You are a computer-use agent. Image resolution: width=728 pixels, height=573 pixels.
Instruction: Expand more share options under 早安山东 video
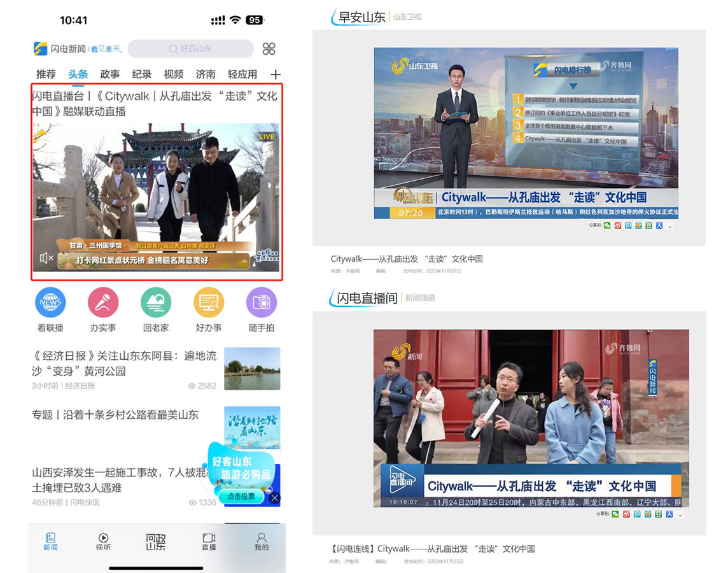pos(670,227)
